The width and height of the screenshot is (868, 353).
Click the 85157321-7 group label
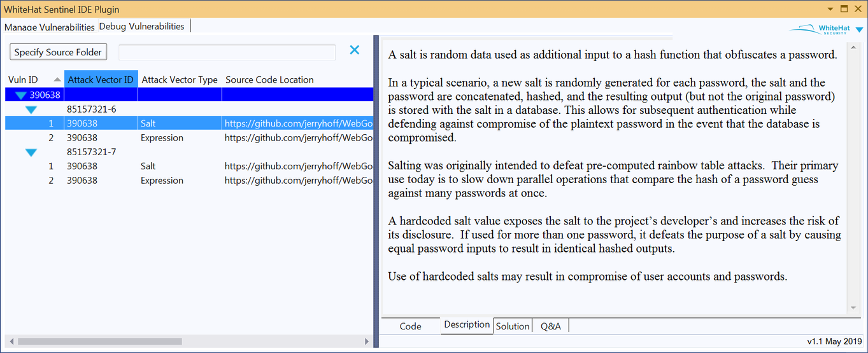tap(92, 152)
